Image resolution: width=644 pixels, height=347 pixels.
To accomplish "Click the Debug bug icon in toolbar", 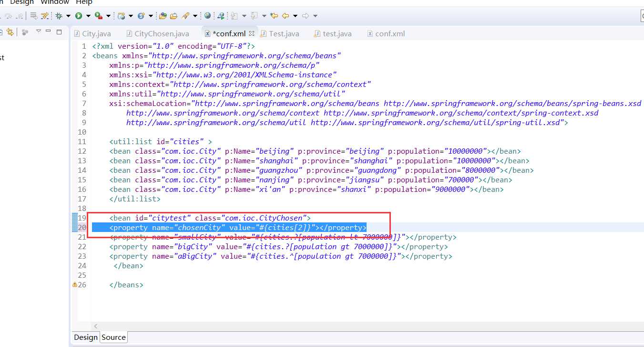I will click(x=59, y=16).
